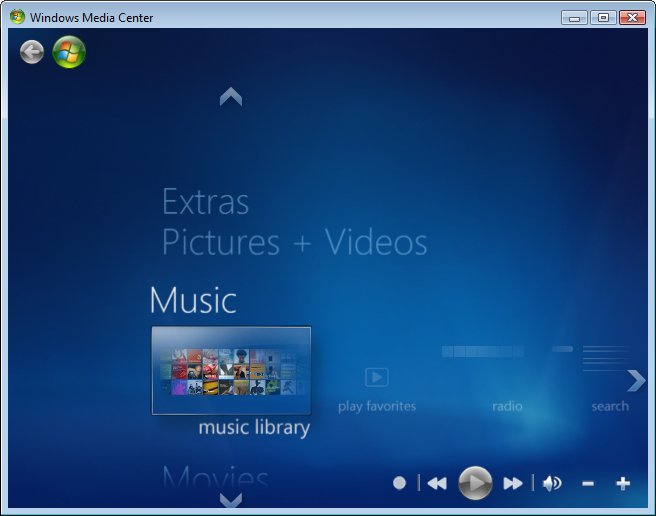Select the Music menu heading
Screen dimensions: 656x516
[193, 300]
